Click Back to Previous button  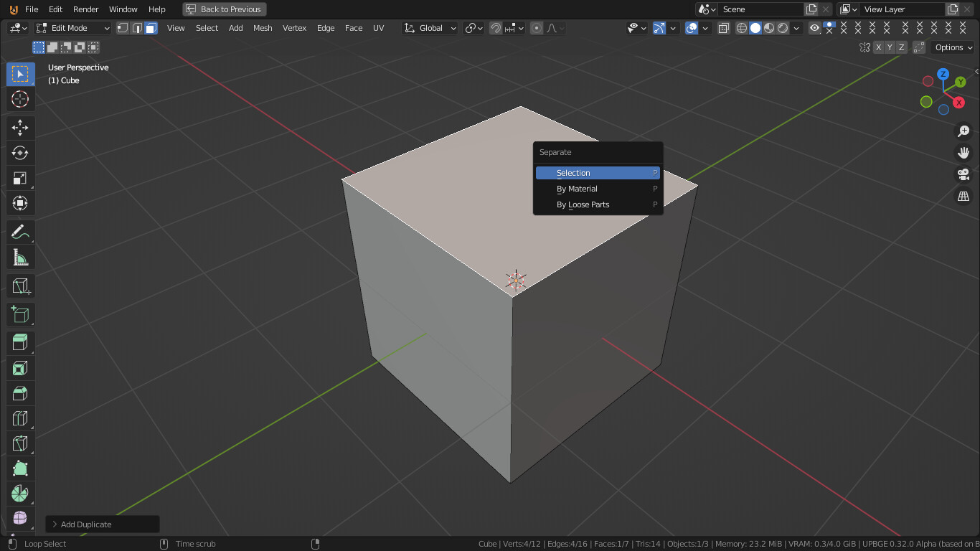(225, 9)
